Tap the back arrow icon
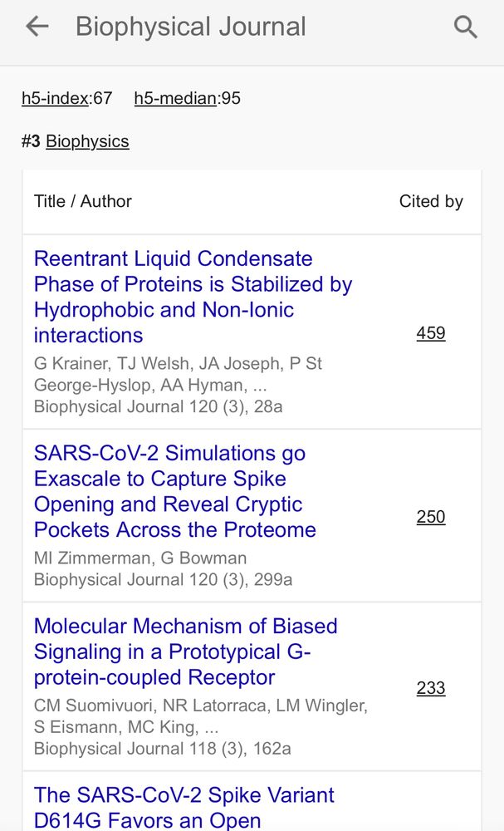This screenshot has height=831, width=504. (x=37, y=27)
